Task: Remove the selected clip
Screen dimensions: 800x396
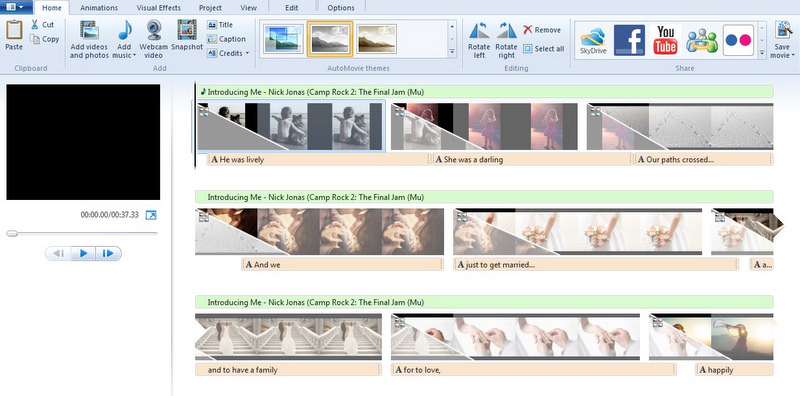Action: 542,30
